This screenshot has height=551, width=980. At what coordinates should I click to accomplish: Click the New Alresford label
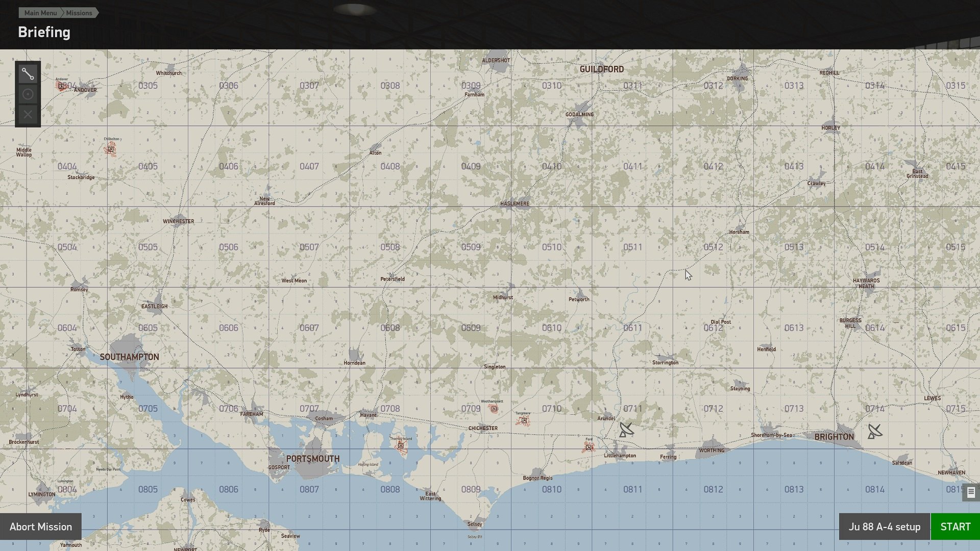coord(264,201)
